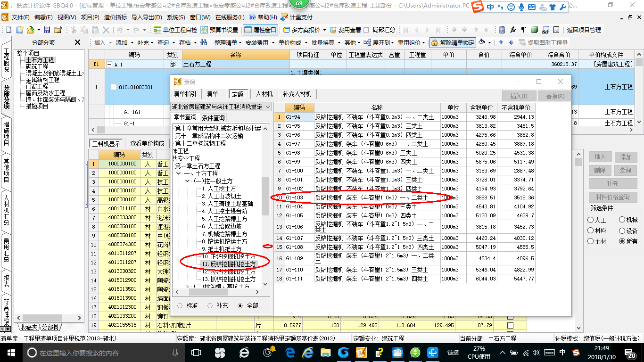Open the 计量支付 menu icon
The height and width of the screenshot is (362, 644).
pos(284,17)
